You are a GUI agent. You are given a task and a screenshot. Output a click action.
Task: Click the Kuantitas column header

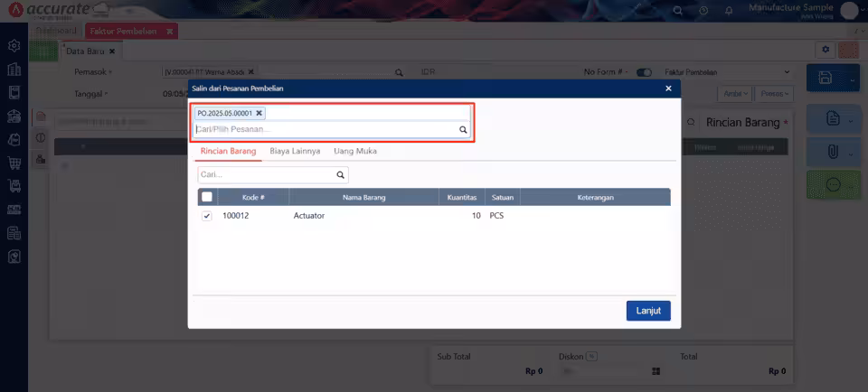[462, 198]
